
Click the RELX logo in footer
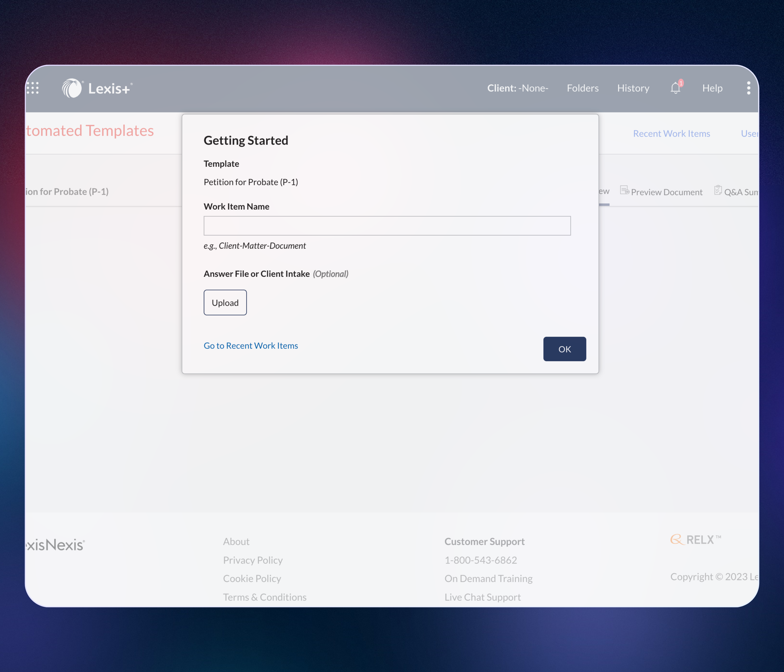(x=696, y=540)
